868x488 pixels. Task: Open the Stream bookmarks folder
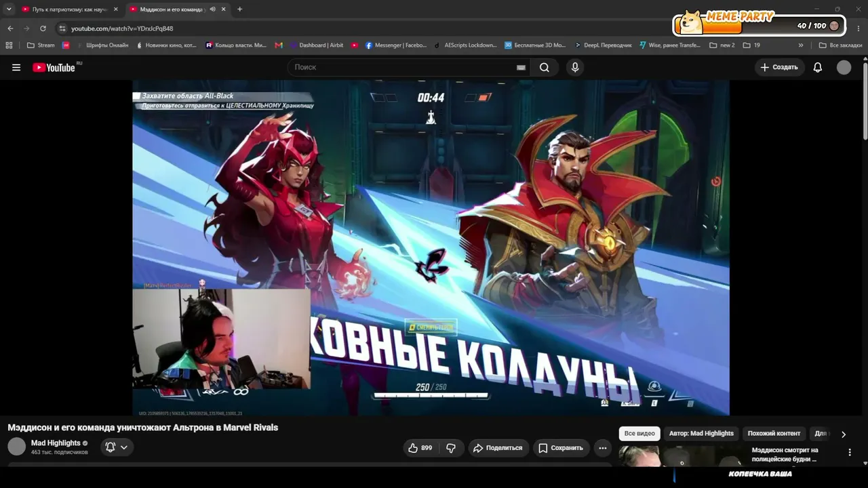pos(41,45)
